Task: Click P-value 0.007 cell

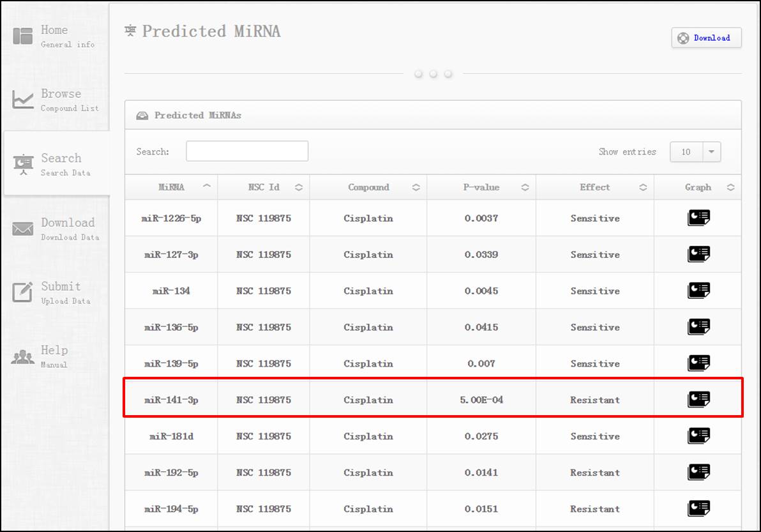Action: [x=481, y=364]
